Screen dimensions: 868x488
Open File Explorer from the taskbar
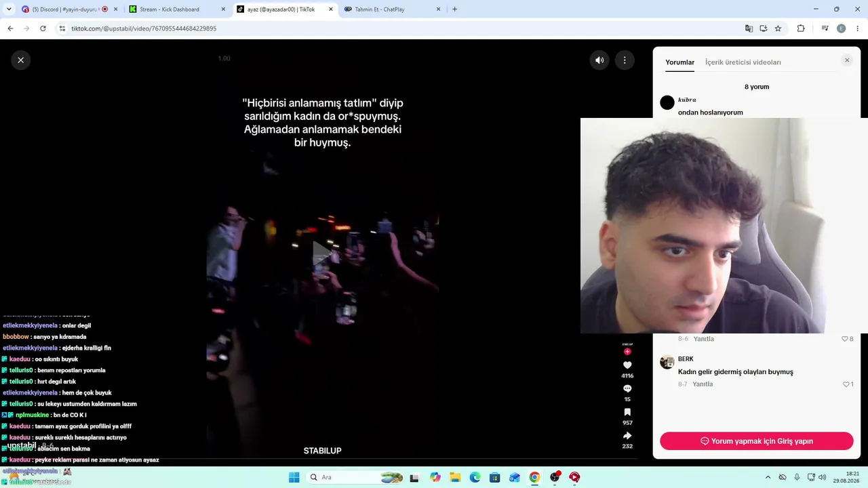(455, 477)
